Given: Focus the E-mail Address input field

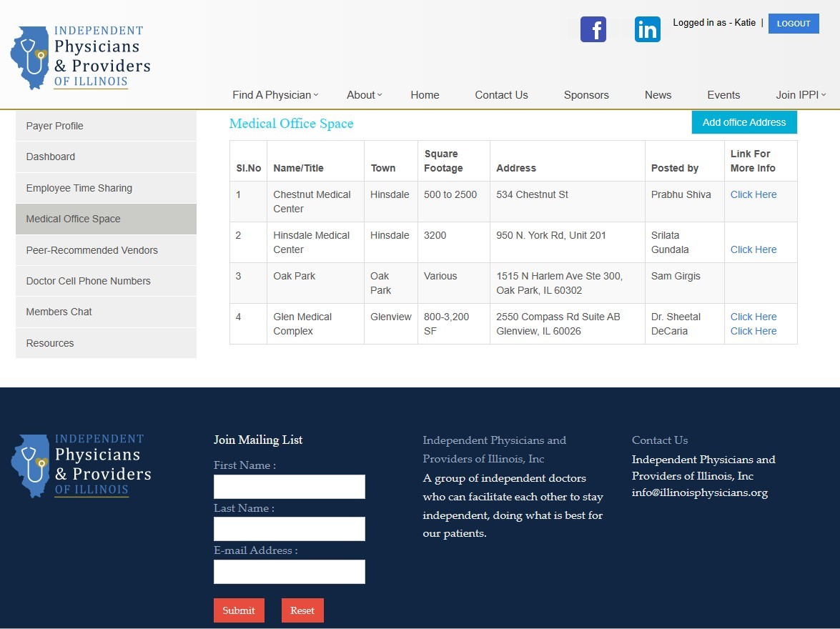Looking at the screenshot, I should coord(290,572).
